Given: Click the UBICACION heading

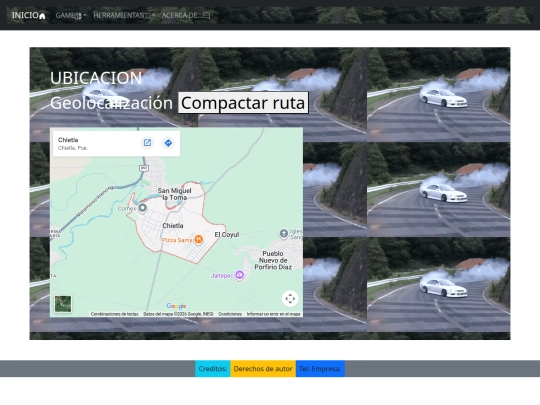Looking at the screenshot, I should coord(96,78).
